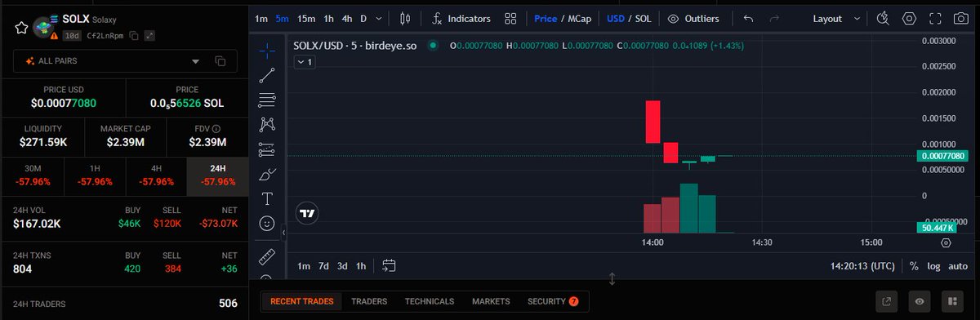Toggle the green symbol status dot
The width and height of the screenshot is (980, 320).
432,46
